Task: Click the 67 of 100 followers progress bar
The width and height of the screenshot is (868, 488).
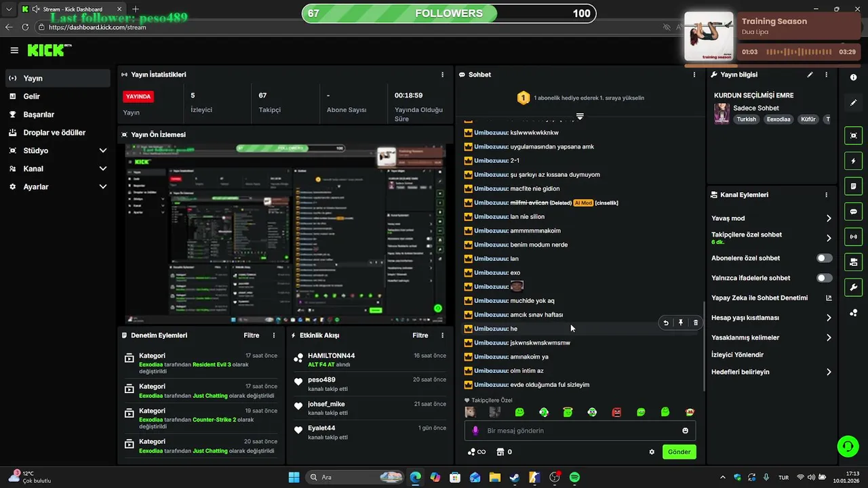Action: tap(449, 14)
